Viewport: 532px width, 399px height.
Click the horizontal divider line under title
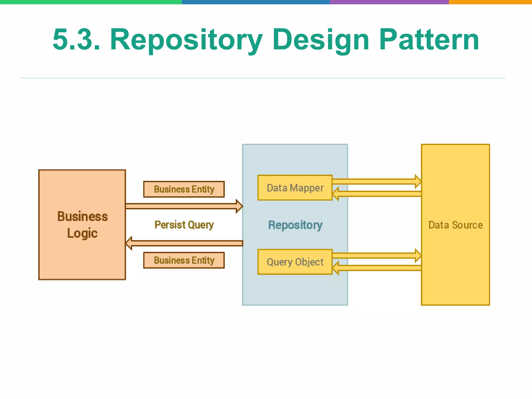[x=263, y=78]
